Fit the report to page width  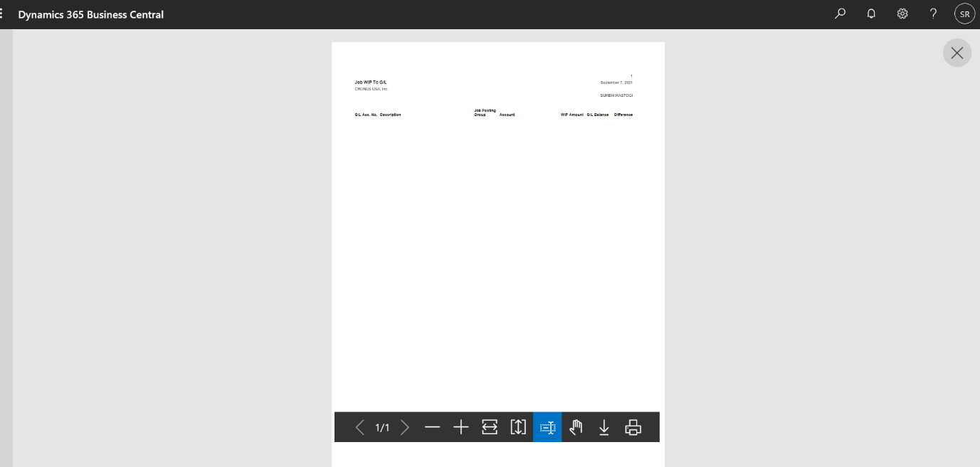point(490,427)
